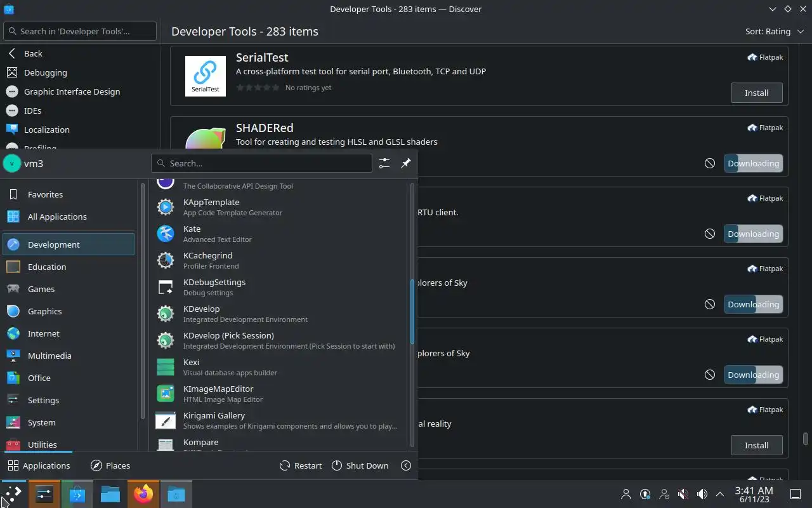Click the Shut Down button

point(360,465)
